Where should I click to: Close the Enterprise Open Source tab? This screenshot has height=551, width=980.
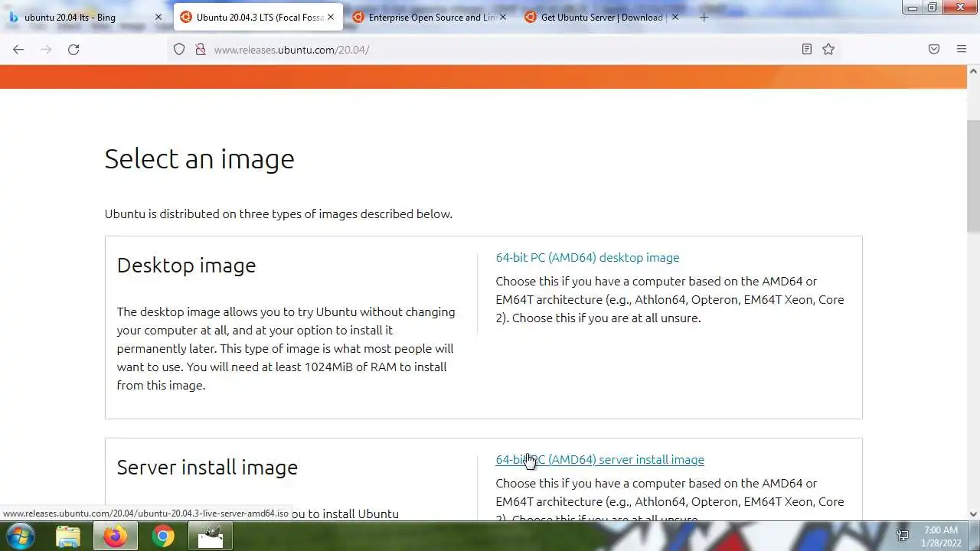tap(503, 17)
